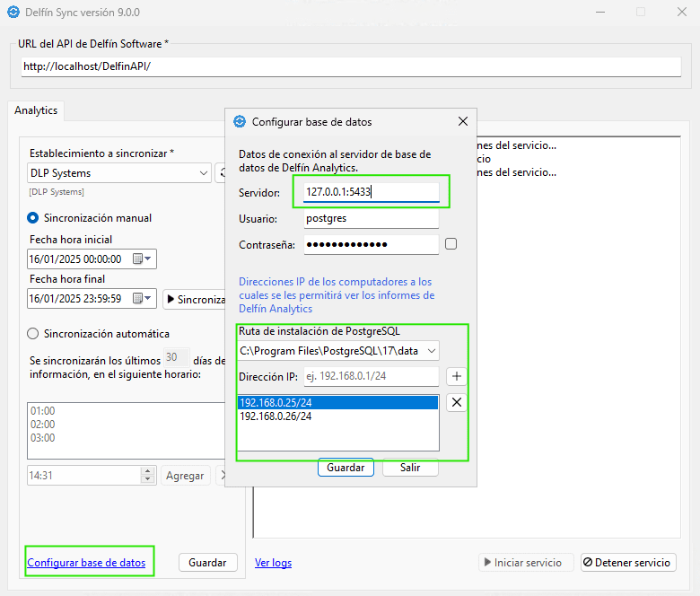Image resolution: width=700 pixels, height=596 pixels.
Task: Close the Configurar base de datos dialog
Action: click(x=463, y=121)
